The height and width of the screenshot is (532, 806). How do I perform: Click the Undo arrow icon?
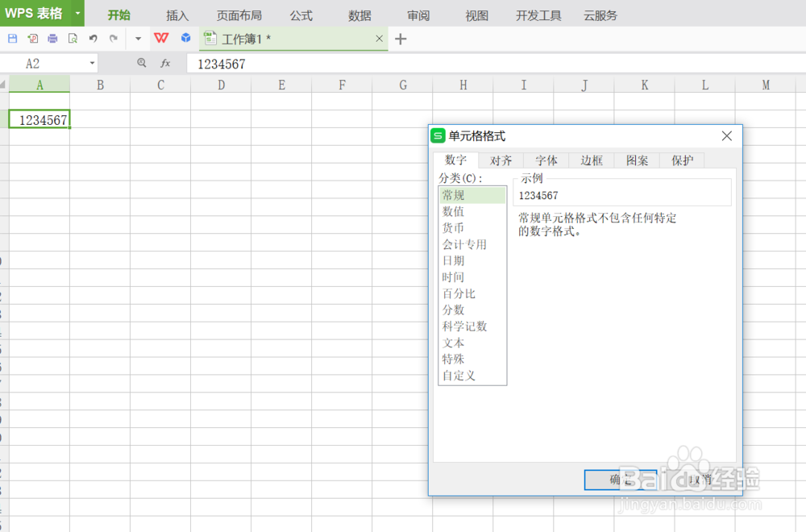[x=93, y=39]
